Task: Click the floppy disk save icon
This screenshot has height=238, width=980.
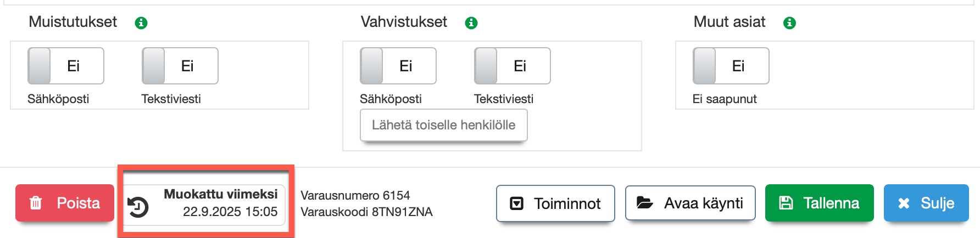Action: (786, 203)
